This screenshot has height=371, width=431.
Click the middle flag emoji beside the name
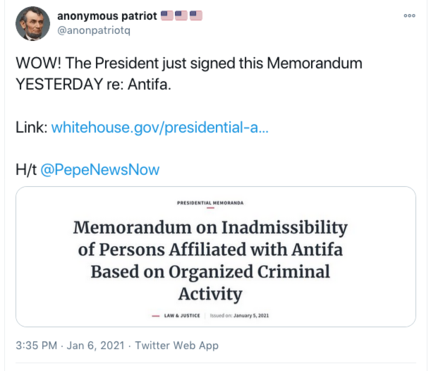click(x=181, y=16)
